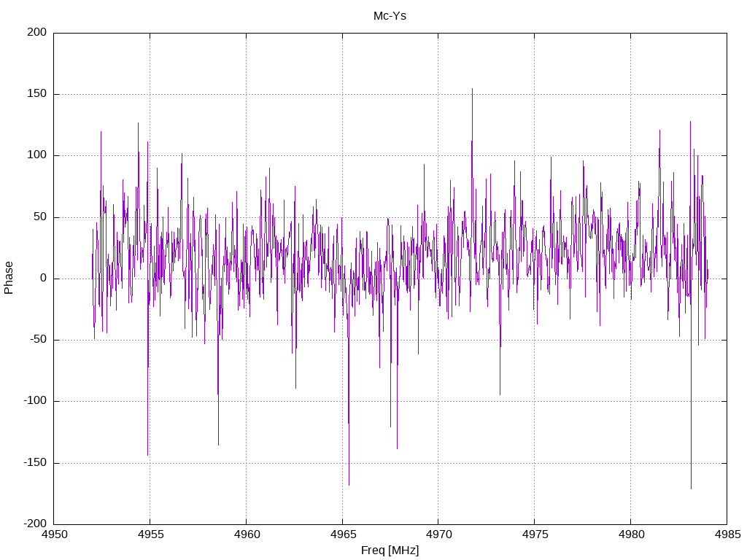Click the 4960 x-axis tick label
The height and width of the screenshot is (560, 747).
click(247, 534)
